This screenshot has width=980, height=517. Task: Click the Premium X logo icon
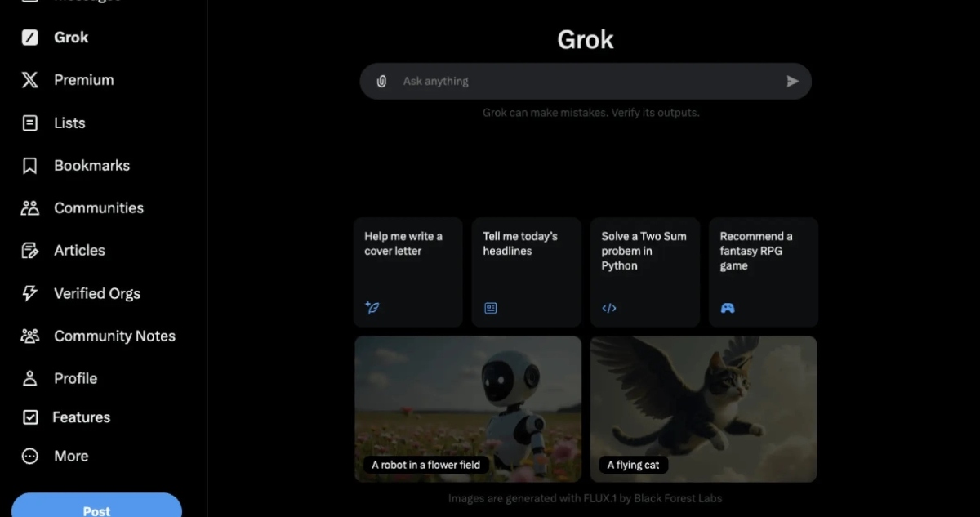coord(30,80)
